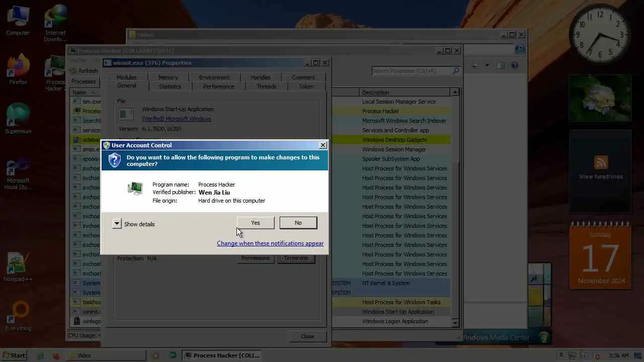Toggle the preview pane icon in Video window
The height and width of the screenshot is (362, 644).
501,65
